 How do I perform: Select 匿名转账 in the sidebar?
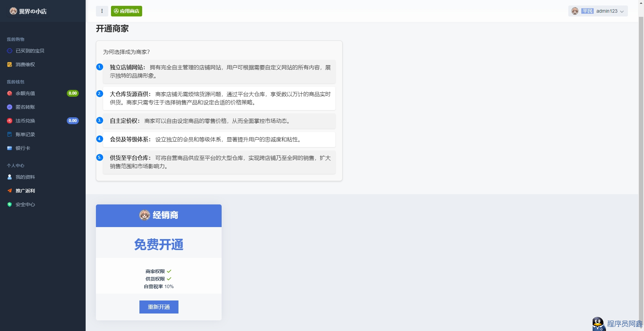tap(43, 107)
